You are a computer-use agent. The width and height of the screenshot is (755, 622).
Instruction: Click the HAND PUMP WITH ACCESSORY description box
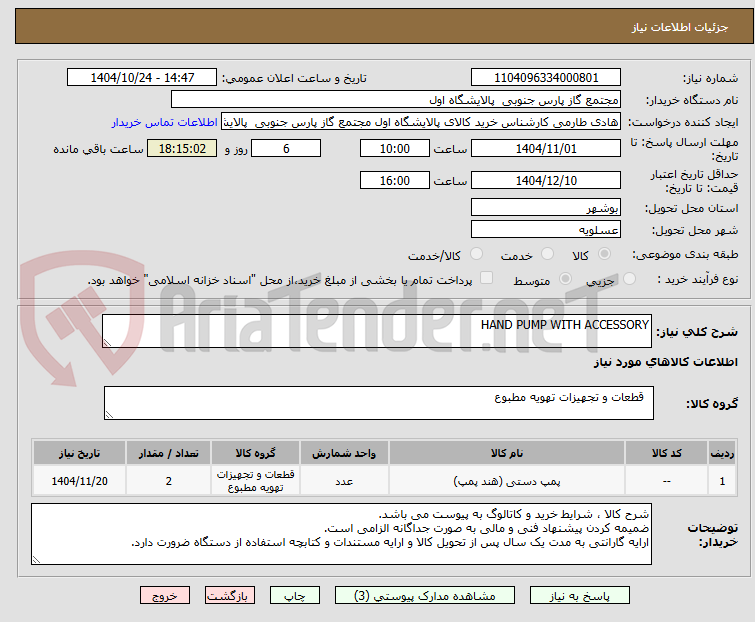(x=377, y=331)
